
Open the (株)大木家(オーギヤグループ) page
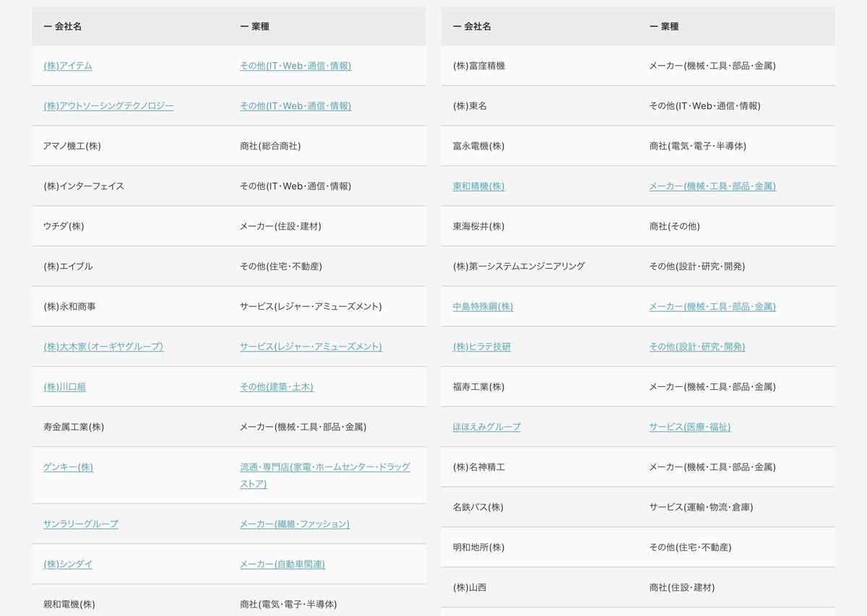pos(103,347)
